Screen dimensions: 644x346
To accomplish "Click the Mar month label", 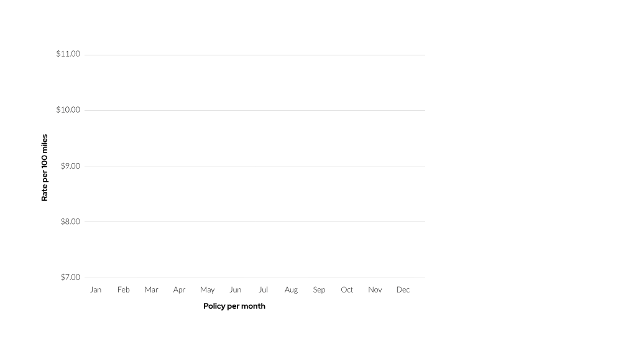I will [x=151, y=290].
